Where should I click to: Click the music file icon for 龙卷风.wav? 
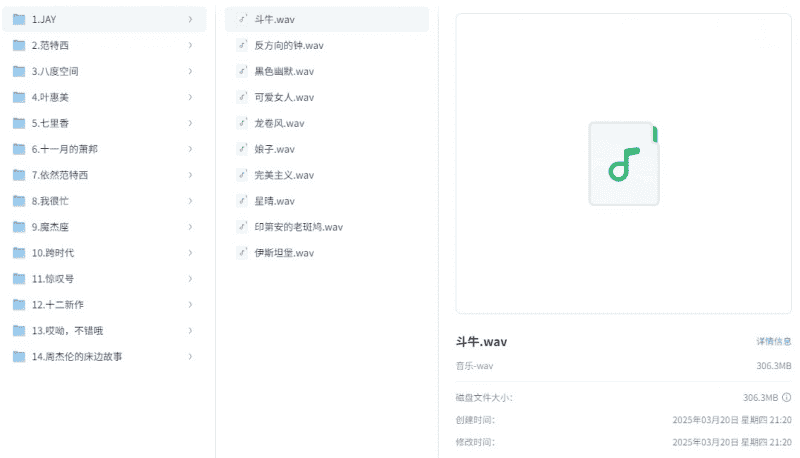click(242, 123)
